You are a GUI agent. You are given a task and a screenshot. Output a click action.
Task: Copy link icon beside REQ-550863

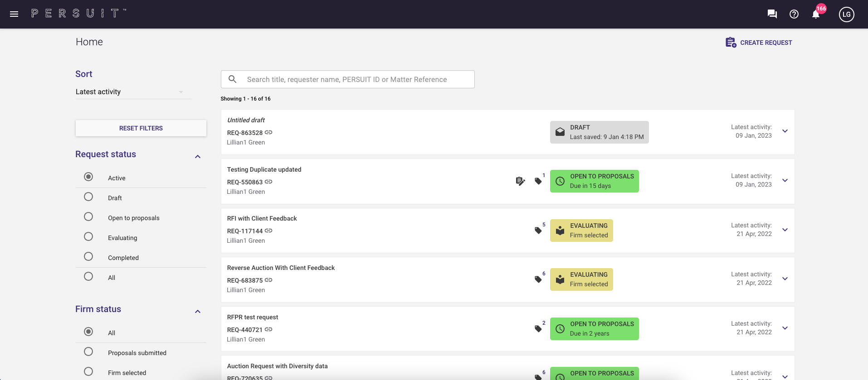[x=268, y=182]
